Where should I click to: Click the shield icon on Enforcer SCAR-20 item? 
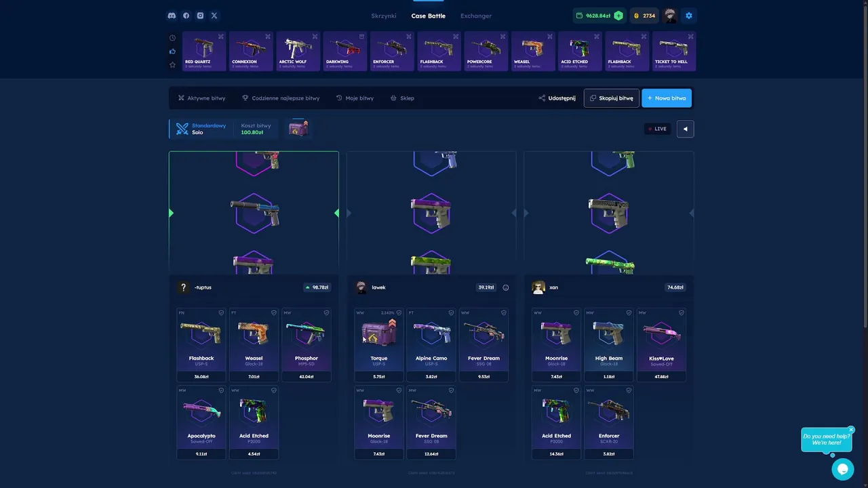(x=629, y=390)
